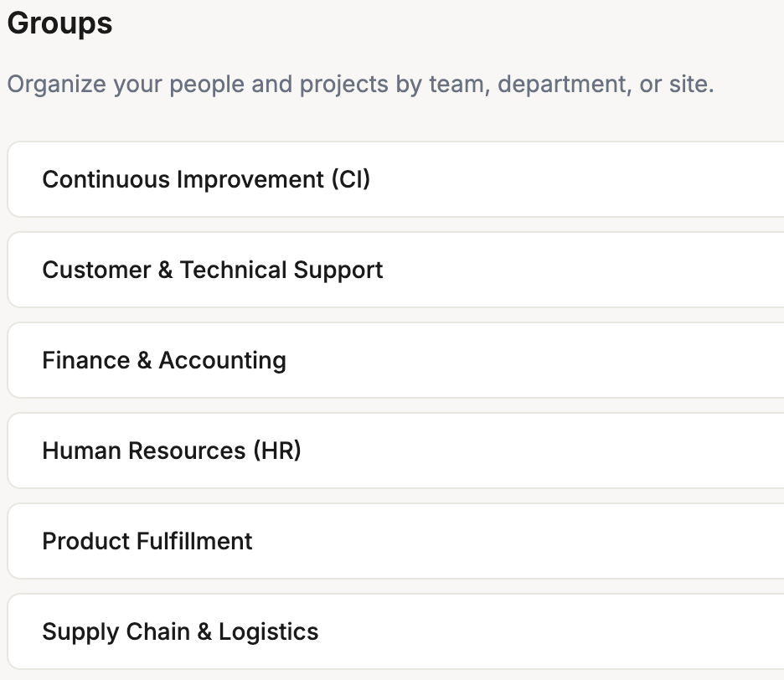Click the word "Accounting" in the list
The width and height of the screenshot is (784, 680).
(x=223, y=360)
